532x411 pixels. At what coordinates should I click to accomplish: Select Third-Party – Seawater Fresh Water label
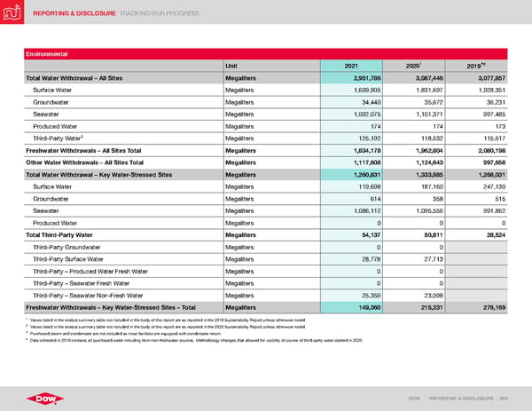click(81, 283)
